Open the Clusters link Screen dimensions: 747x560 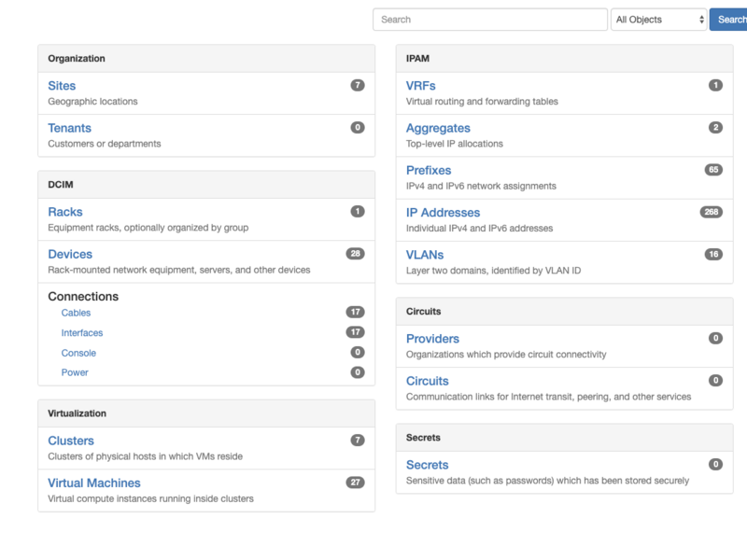[71, 441]
